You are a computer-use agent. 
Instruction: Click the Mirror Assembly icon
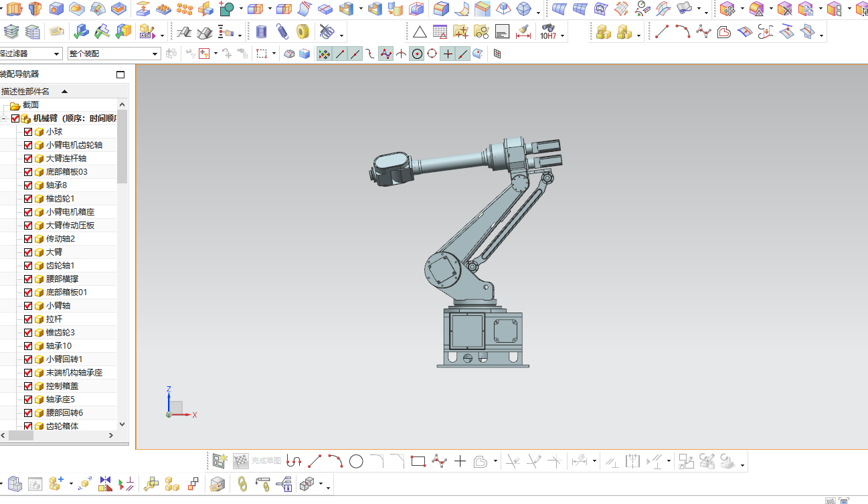(x=105, y=483)
